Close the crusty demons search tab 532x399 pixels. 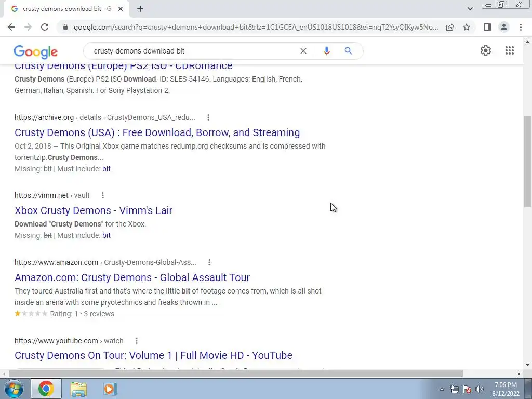pyautogui.click(x=121, y=9)
